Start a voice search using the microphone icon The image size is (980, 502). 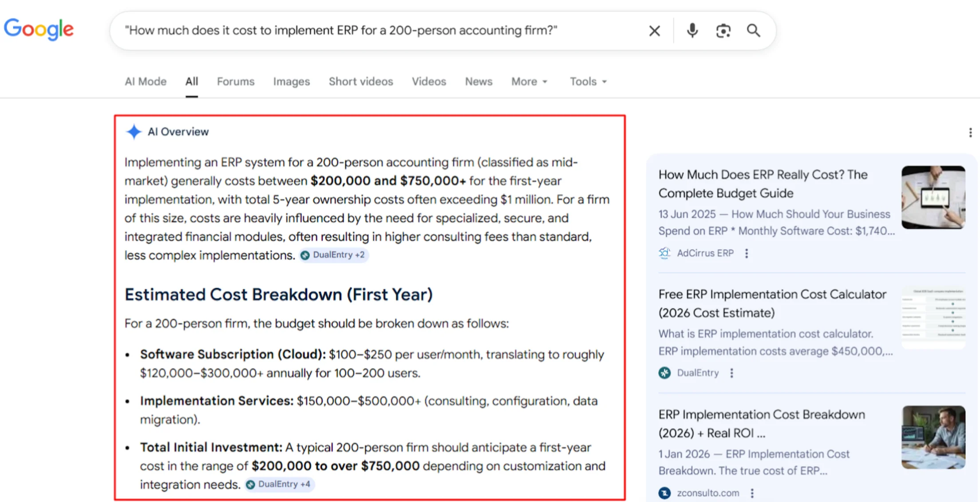[x=692, y=30]
